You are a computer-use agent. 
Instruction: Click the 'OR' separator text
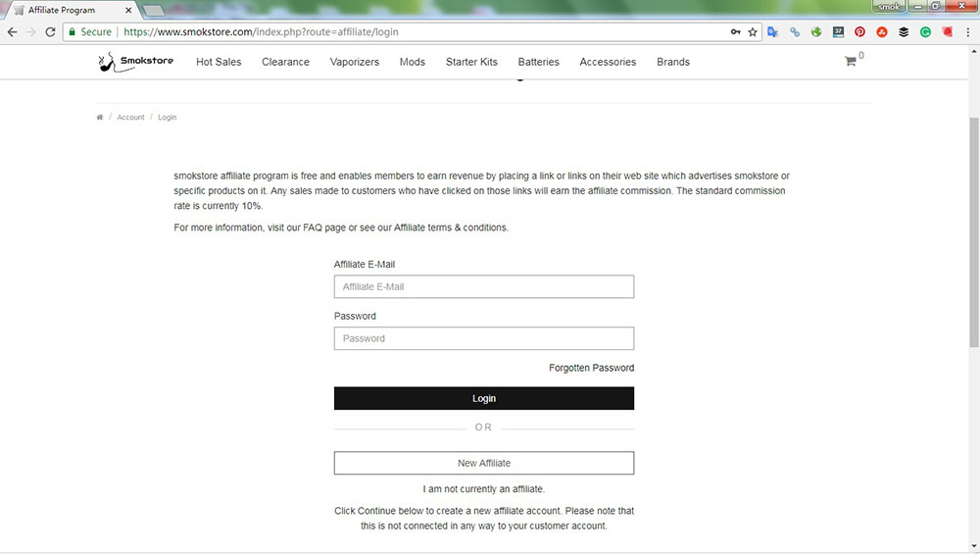point(483,428)
